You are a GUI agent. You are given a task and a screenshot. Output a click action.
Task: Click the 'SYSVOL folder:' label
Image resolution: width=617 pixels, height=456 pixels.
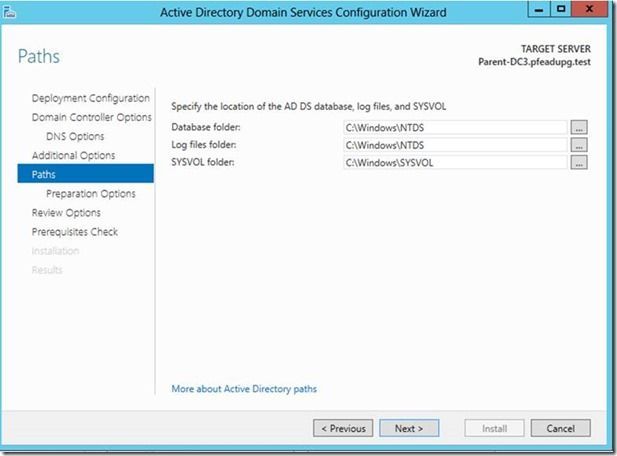(x=203, y=162)
